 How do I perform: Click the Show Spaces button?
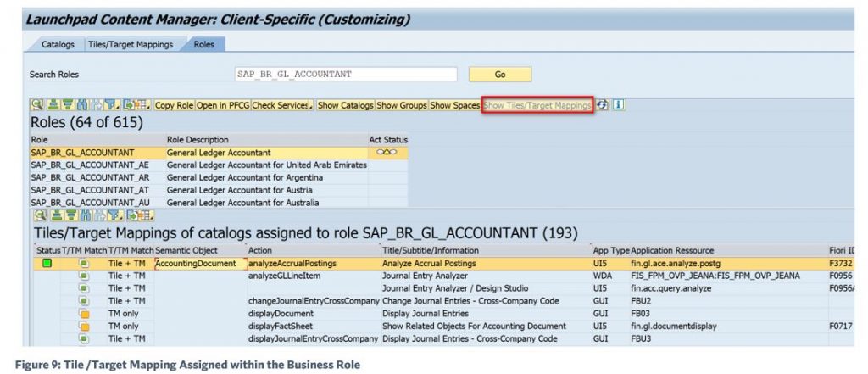(454, 104)
